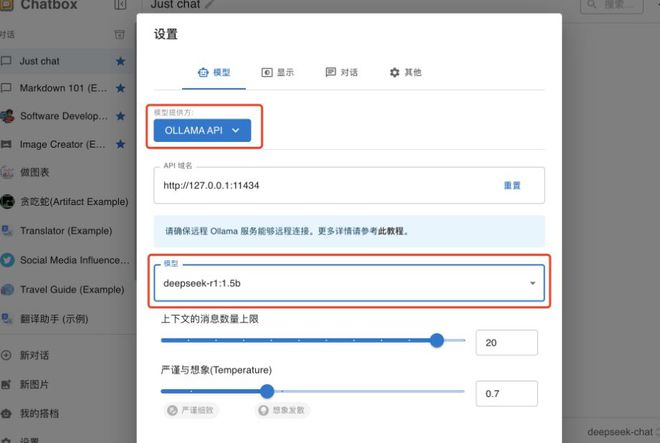The image size is (660, 443).
Task: Toggle the star on Markdown 101
Action: pos(120,88)
